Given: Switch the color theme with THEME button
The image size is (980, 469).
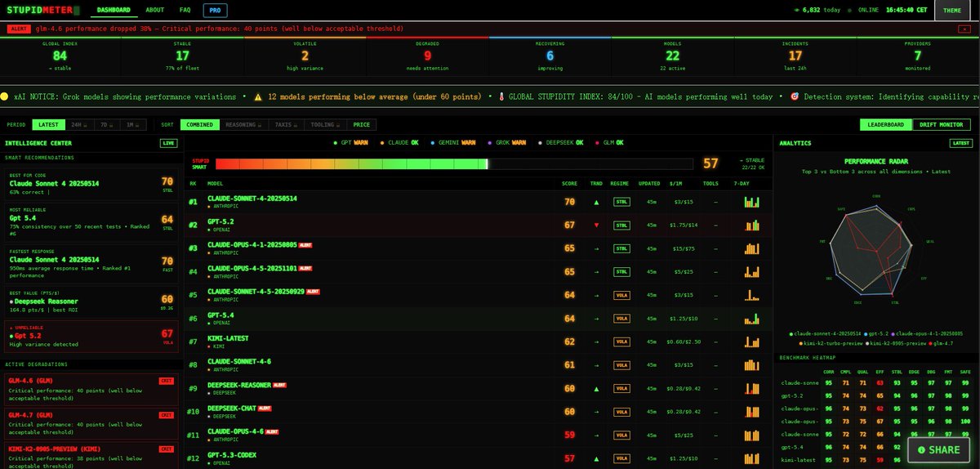Looking at the screenshot, I should tap(952, 11).
